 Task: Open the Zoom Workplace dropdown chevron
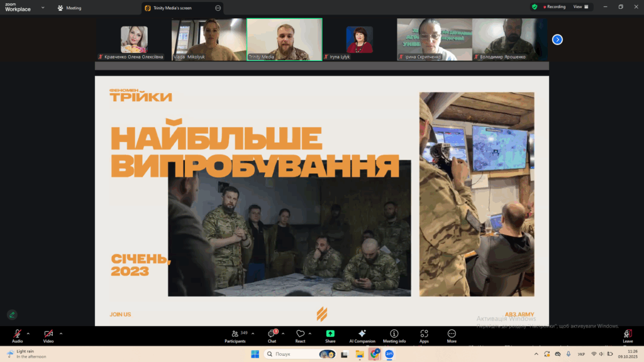pyautogui.click(x=43, y=8)
